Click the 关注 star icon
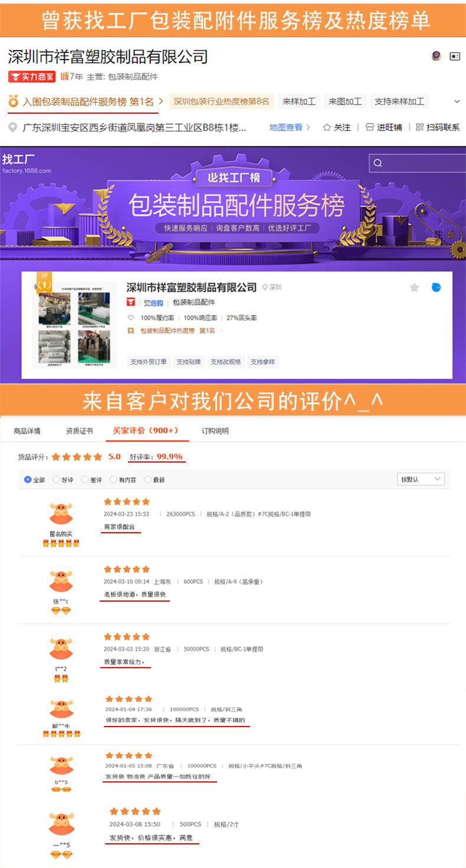Viewport: 466px width, 868px height. click(x=327, y=127)
